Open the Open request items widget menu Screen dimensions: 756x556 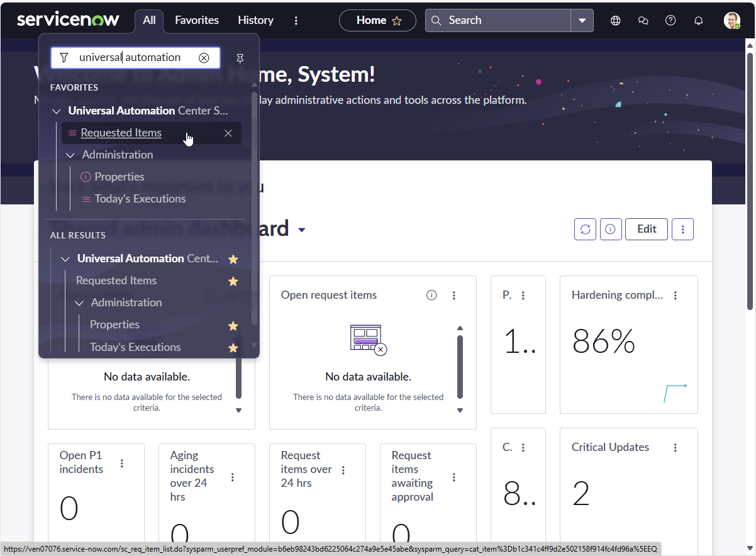pyautogui.click(x=454, y=295)
